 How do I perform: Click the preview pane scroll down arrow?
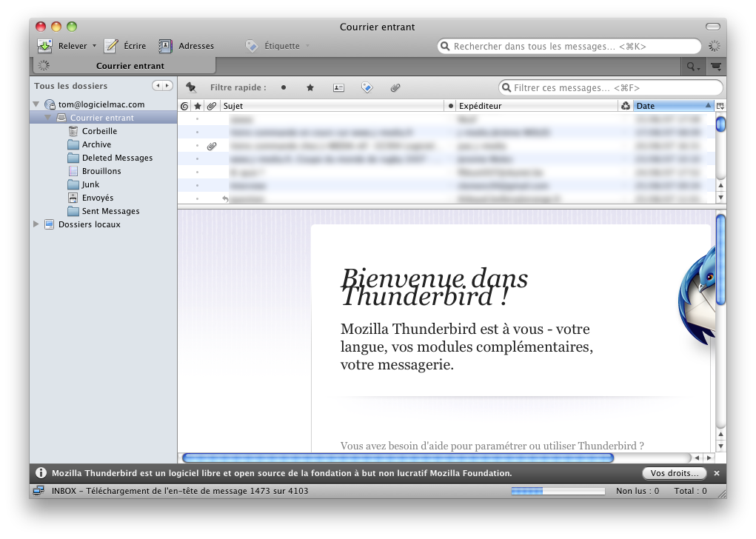[720, 446]
